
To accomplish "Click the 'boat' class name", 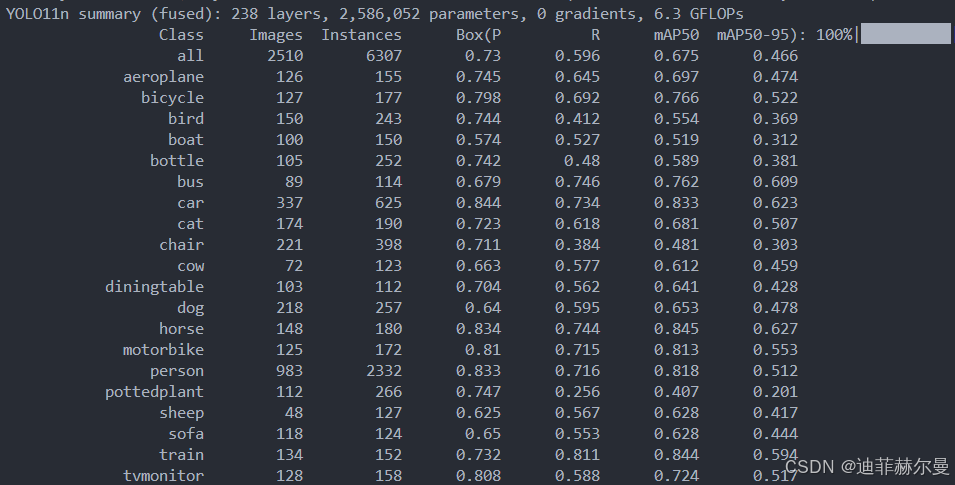I will coord(186,140).
